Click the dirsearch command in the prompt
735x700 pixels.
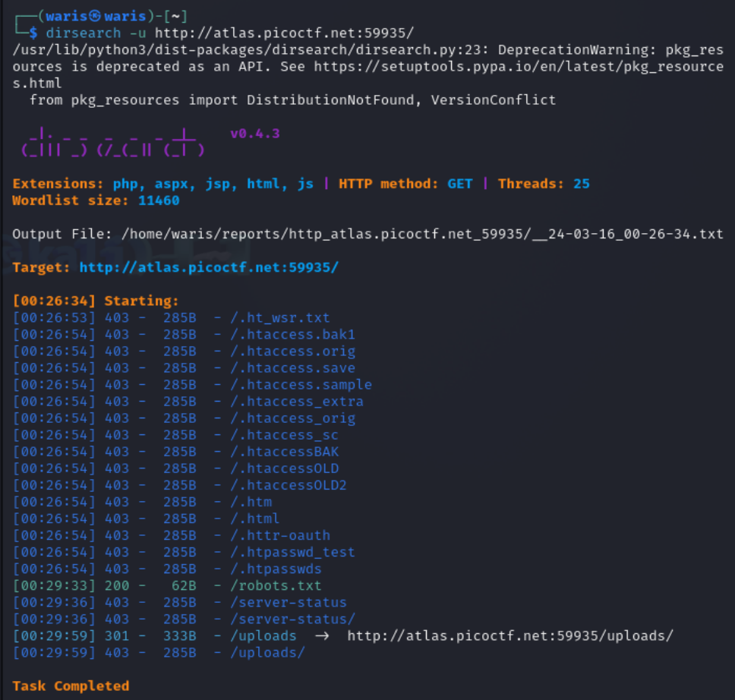(83, 33)
